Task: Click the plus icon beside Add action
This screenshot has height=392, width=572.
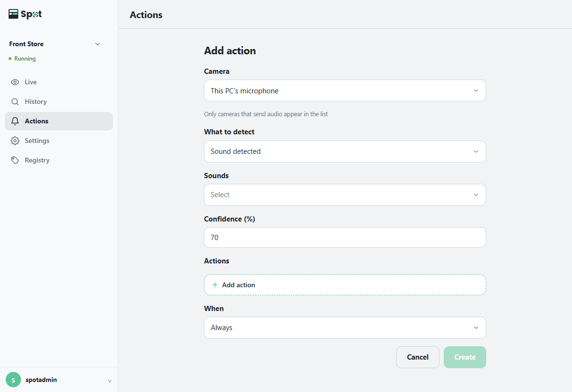Action: (x=214, y=285)
